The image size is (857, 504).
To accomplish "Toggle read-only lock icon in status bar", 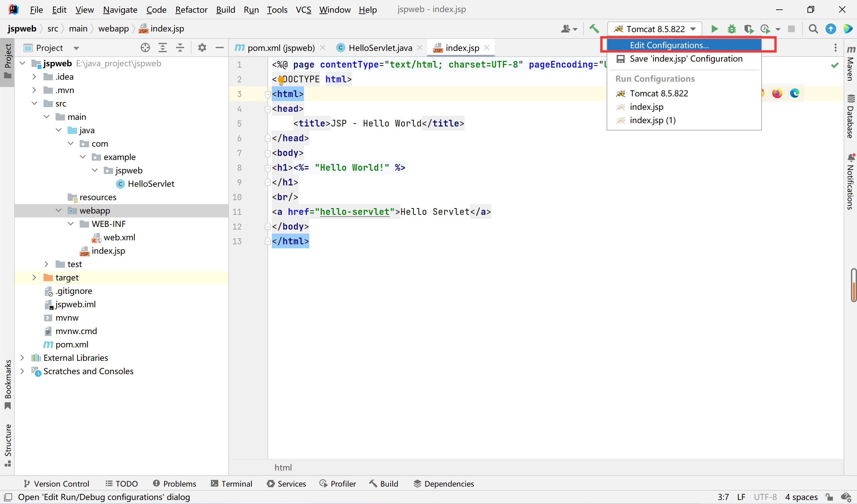I will (x=830, y=497).
